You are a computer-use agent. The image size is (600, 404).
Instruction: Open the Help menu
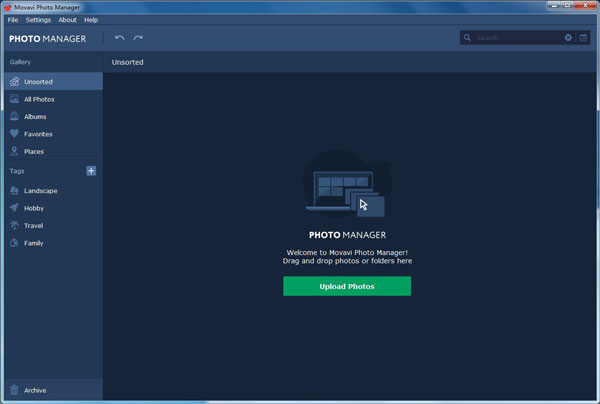coord(91,20)
